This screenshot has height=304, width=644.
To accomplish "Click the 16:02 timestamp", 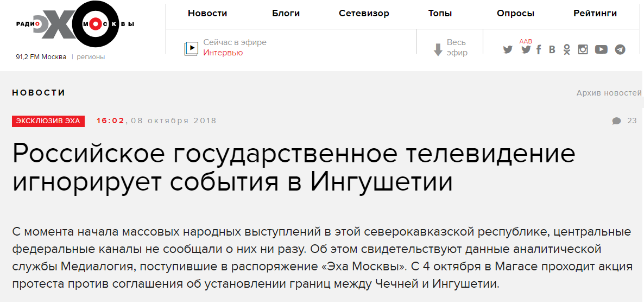I will pyautogui.click(x=110, y=121).
